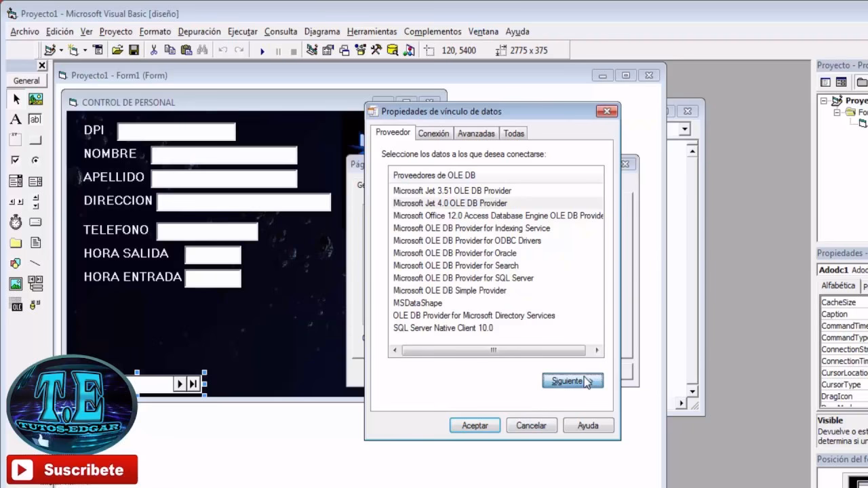Click the Cut scissors icon
The image size is (868, 488).
coord(154,50)
